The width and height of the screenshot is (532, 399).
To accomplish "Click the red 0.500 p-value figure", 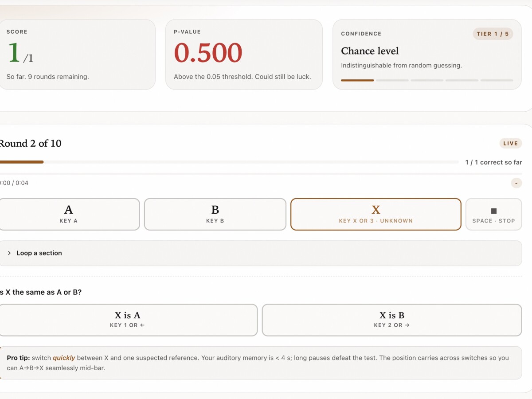I will click(x=208, y=53).
